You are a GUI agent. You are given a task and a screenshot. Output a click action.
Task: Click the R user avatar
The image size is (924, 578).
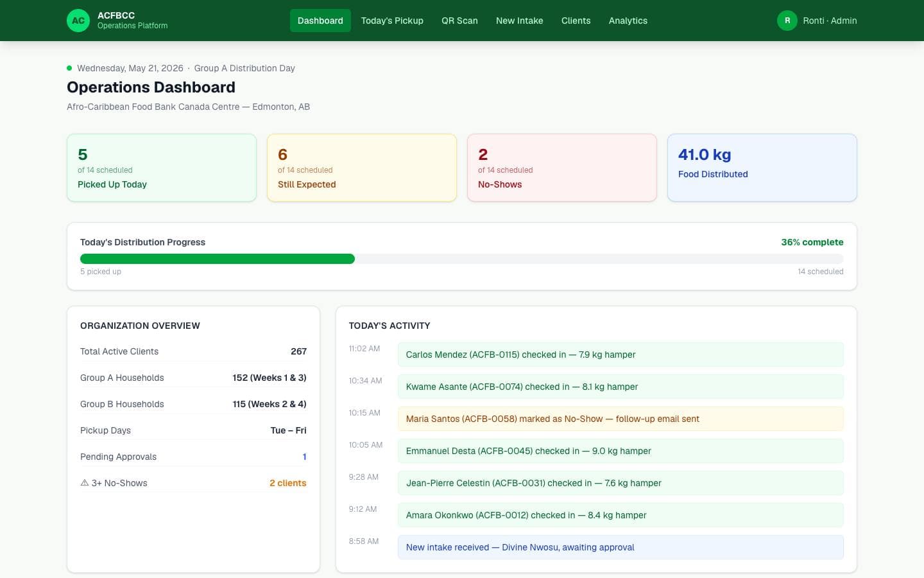coord(787,21)
